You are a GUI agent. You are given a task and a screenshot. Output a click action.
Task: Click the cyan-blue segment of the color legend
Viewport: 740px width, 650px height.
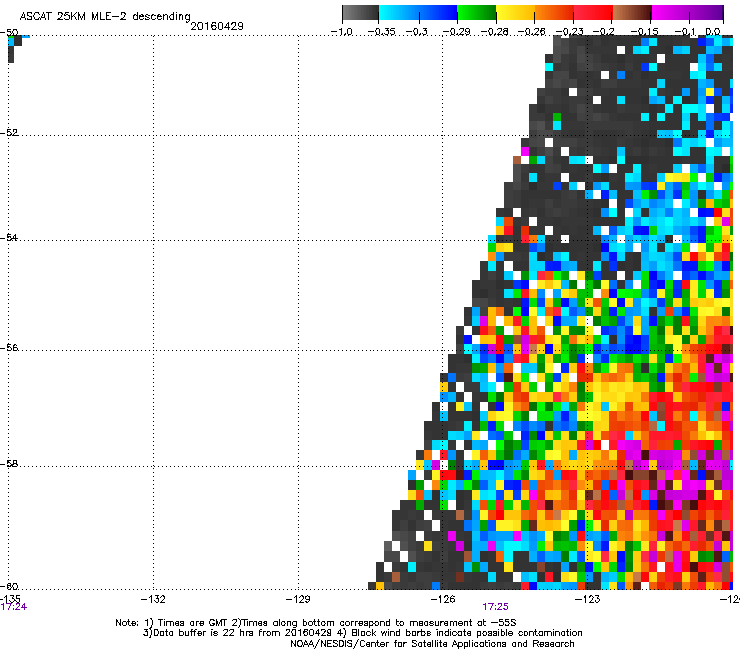418,13
